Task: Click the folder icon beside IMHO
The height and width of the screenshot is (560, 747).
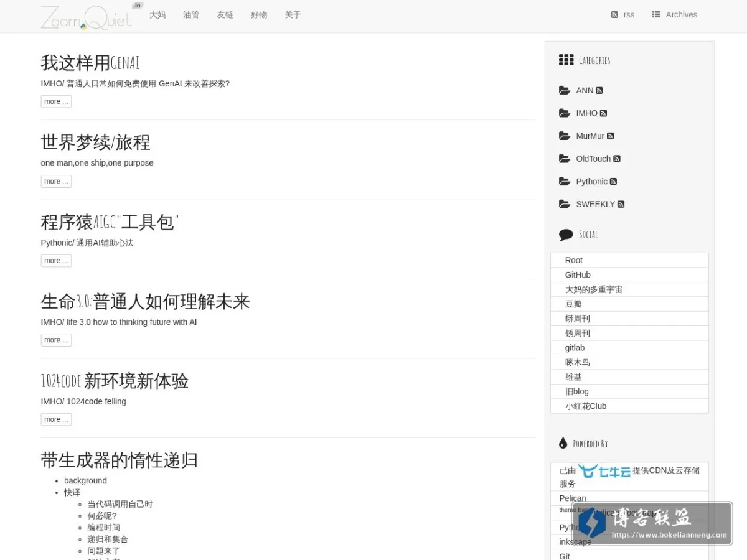Action: tap(565, 113)
